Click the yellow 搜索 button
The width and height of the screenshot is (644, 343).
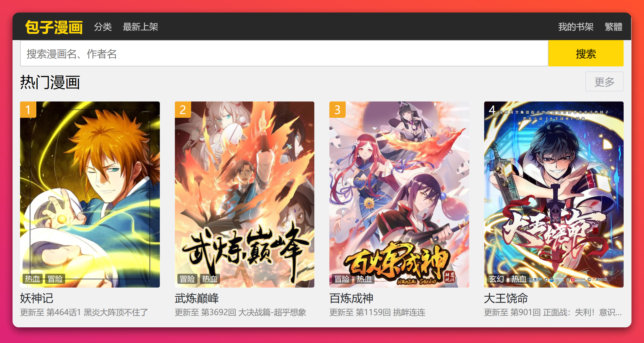pyautogui.click(x=586, y=53)
